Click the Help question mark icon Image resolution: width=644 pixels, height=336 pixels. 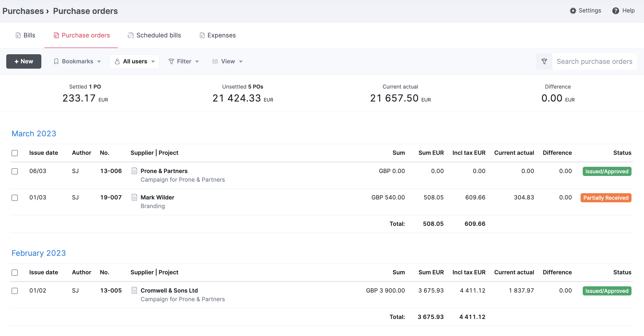(x=615, y=11)
